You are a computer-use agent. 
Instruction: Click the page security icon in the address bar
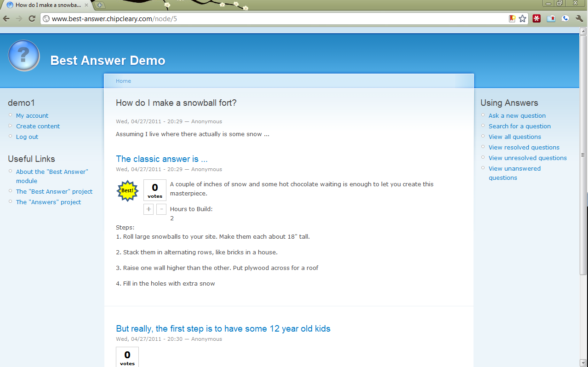[46, 18]
